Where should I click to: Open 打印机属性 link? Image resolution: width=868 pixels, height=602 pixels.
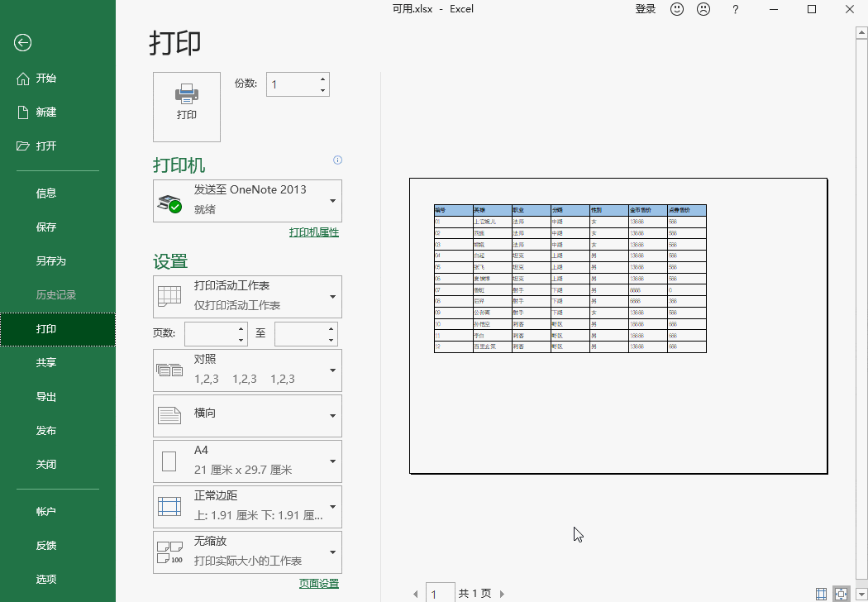coord(314,232)
